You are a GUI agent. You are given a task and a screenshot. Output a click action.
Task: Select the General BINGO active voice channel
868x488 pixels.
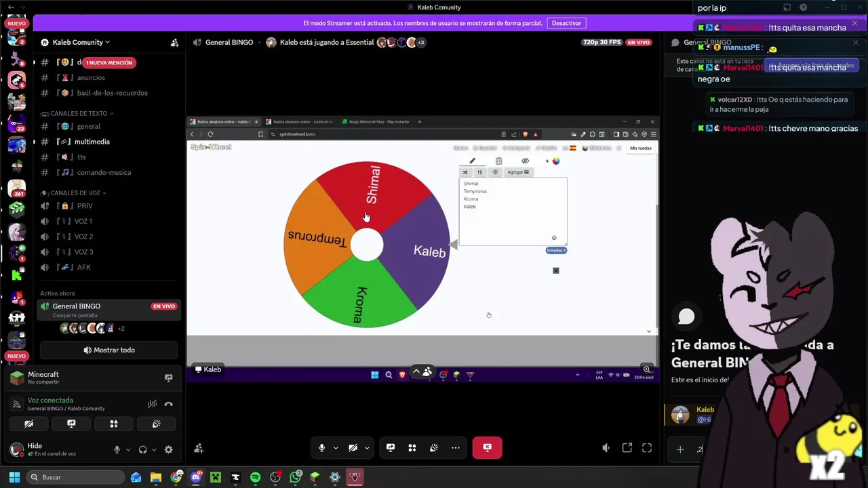coord(108,310)
